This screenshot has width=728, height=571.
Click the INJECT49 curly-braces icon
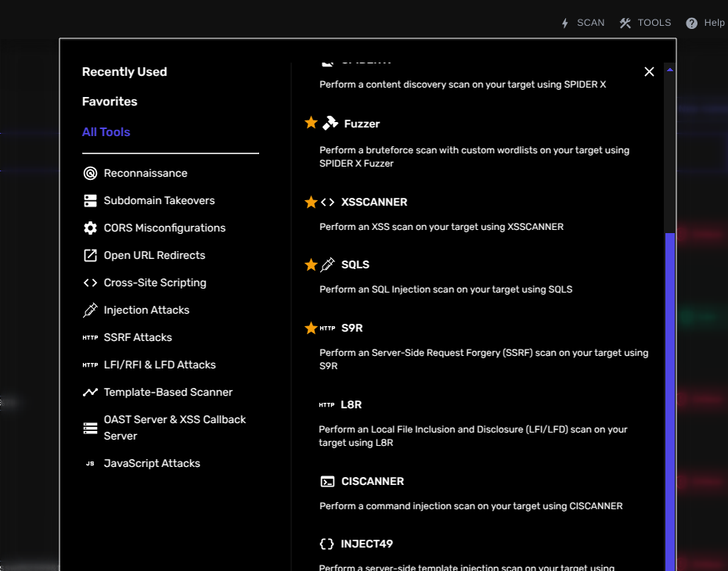tap(328, 544)
